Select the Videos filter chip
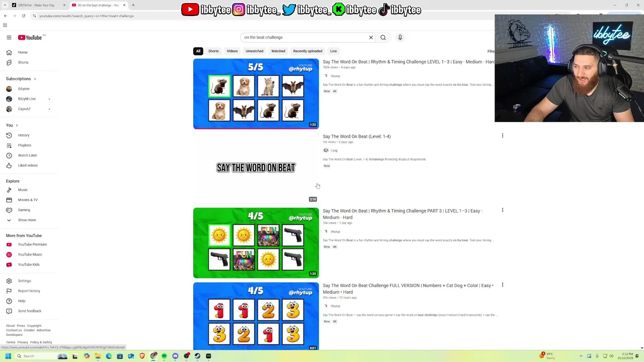 [232, 51]
